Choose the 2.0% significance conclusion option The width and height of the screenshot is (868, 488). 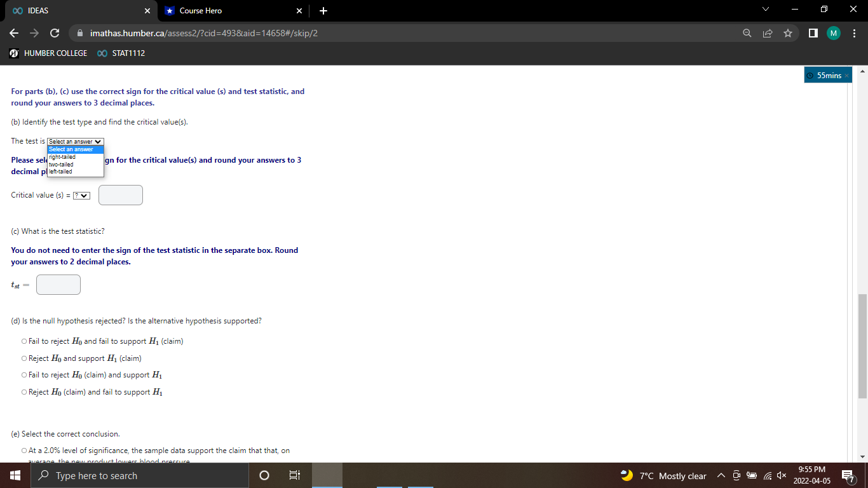click(x=23, y=450)
